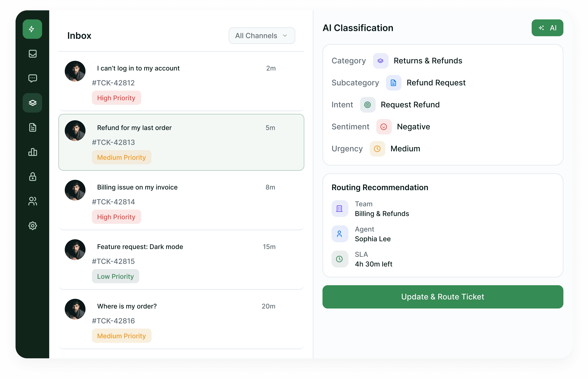
Task: Open the chat messages sidebar icon
Action: click(33, 78)
